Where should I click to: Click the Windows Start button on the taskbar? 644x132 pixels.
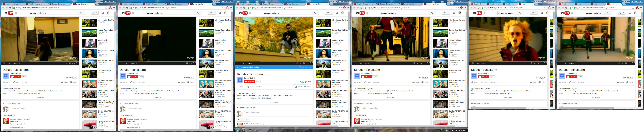[237, 130]
